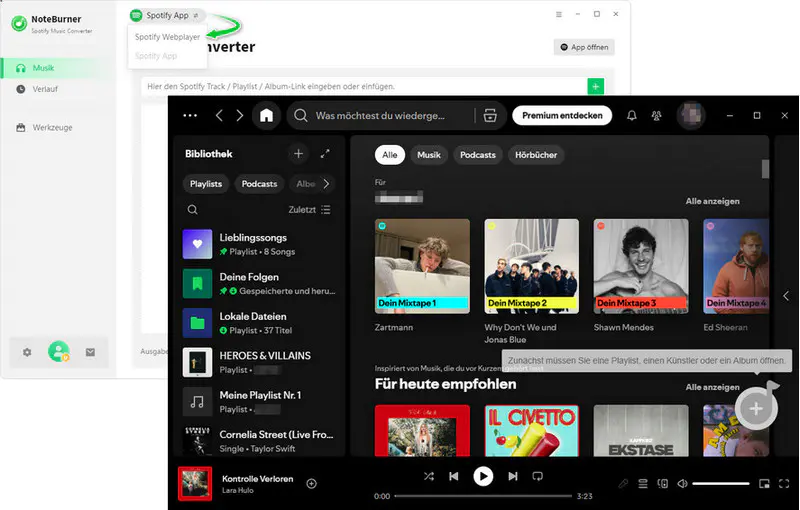This screenshot has height=510, width=800.
Task: Open Musik section in NoteBurner sidebar
Action: [57, 68]
